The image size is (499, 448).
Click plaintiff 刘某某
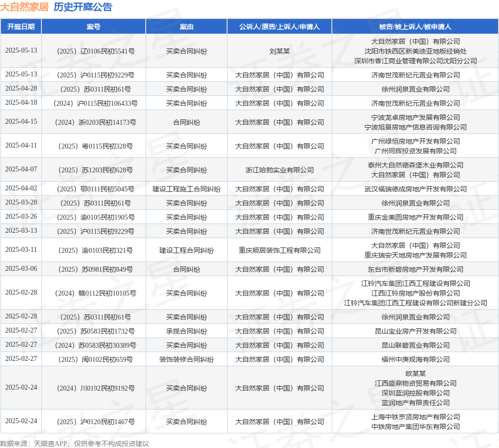coord(279,51)
